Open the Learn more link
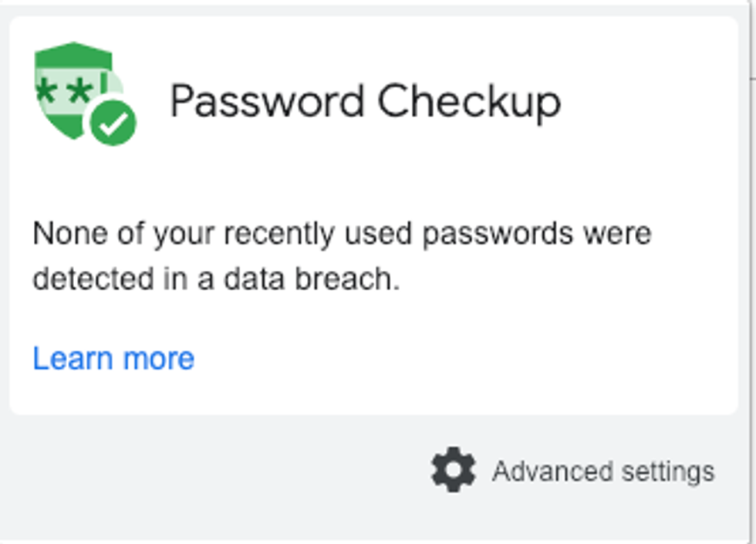Viewport: 756px width, 544px height. [113, 358]
